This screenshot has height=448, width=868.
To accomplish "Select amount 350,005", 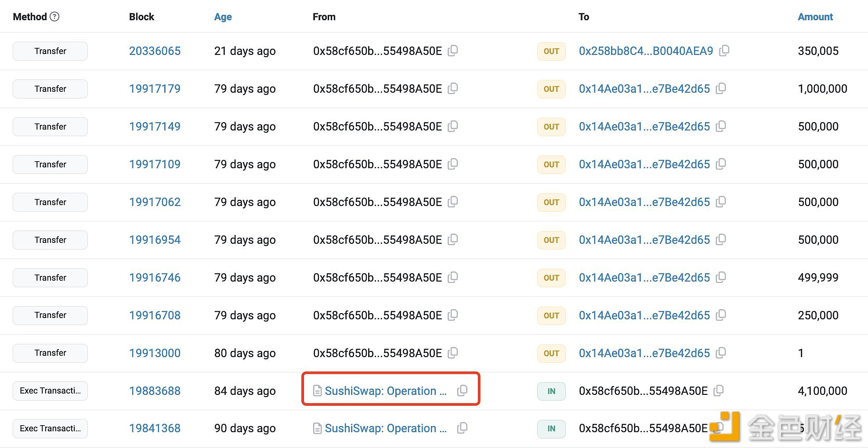I will (818, 51).
